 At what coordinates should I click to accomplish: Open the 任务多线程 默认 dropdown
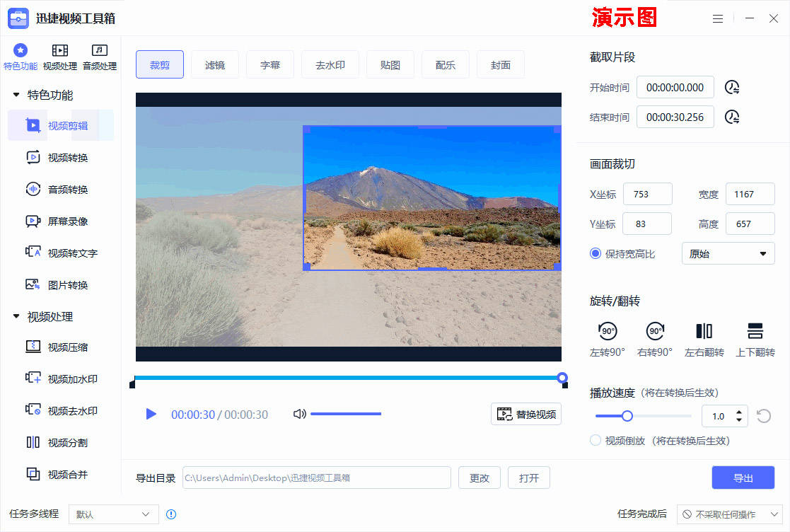[113, 514]
